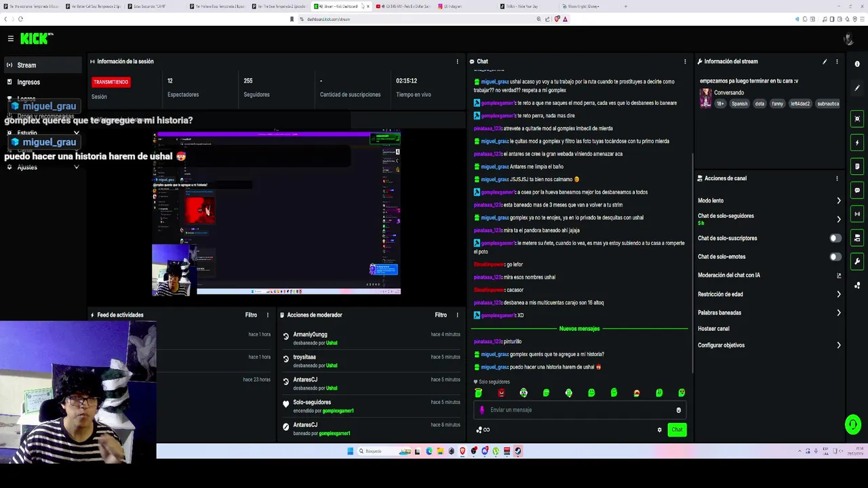Toggle the chat bubble panel icon
This screenshot has width=868, height=488.
click(857, 190)
